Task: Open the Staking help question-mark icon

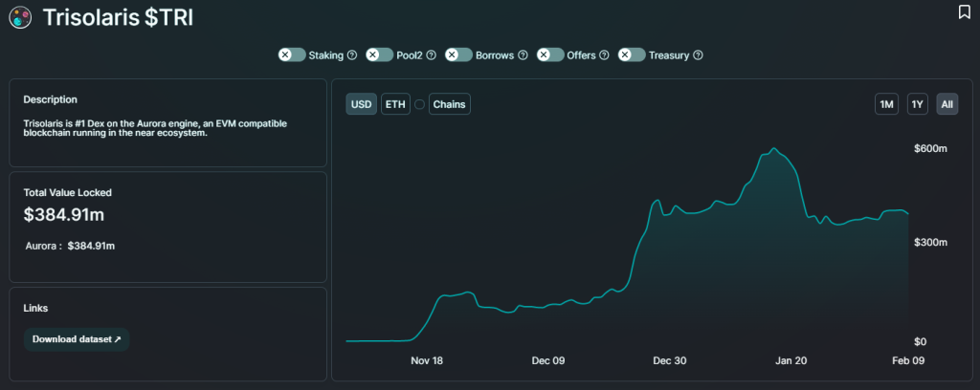Action: pyautogui.click(x=352, y=54)
